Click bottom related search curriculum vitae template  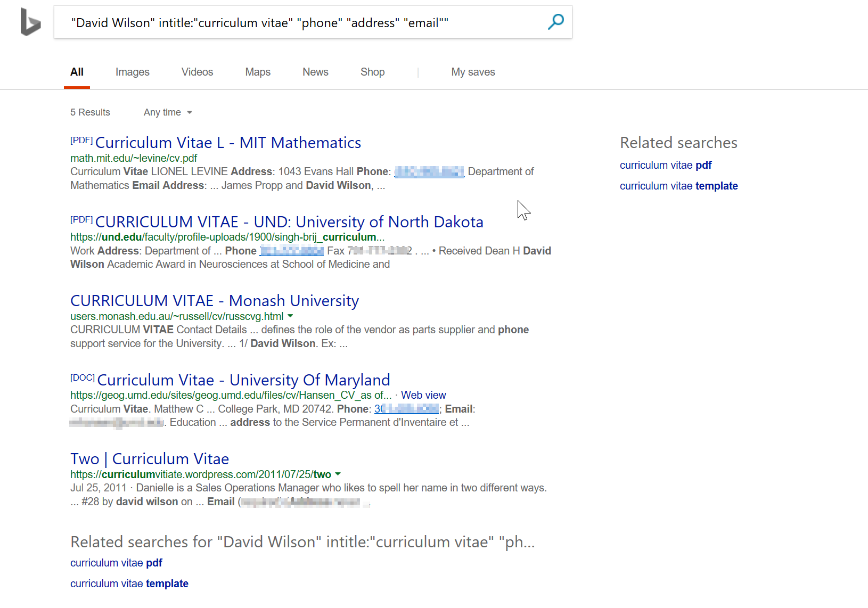(x=129, y=584)
